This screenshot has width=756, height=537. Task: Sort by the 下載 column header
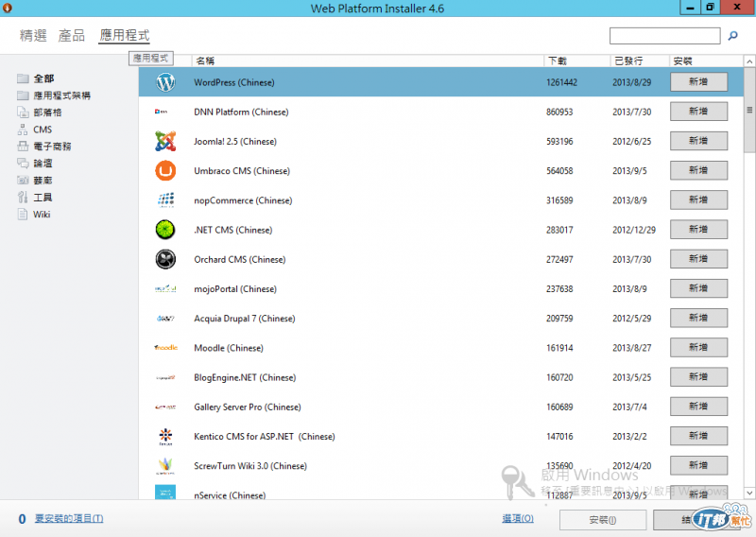click(x=577, y=61)
